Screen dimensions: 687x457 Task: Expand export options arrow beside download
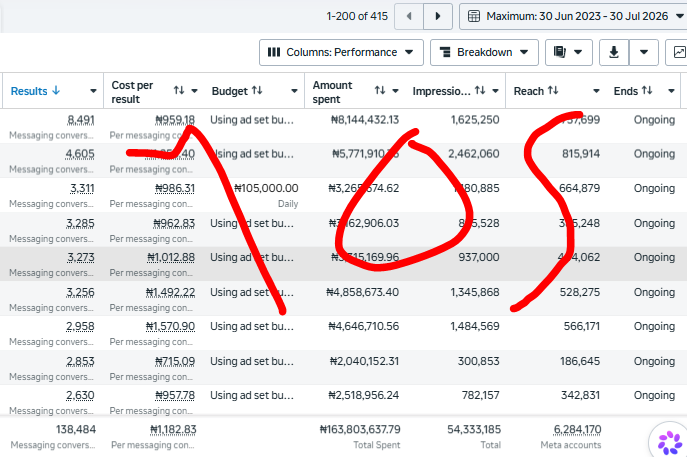[644, 52]
